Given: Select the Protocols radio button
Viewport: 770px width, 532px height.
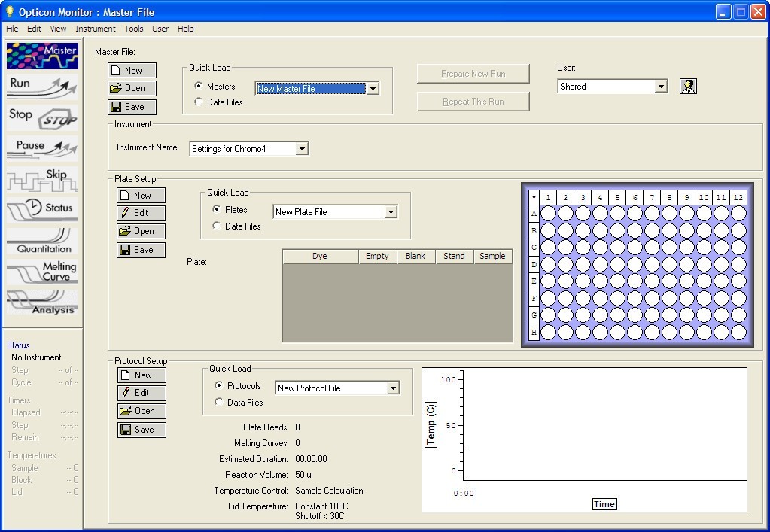Looking at the screenshot, I should [x=219, y=385].
